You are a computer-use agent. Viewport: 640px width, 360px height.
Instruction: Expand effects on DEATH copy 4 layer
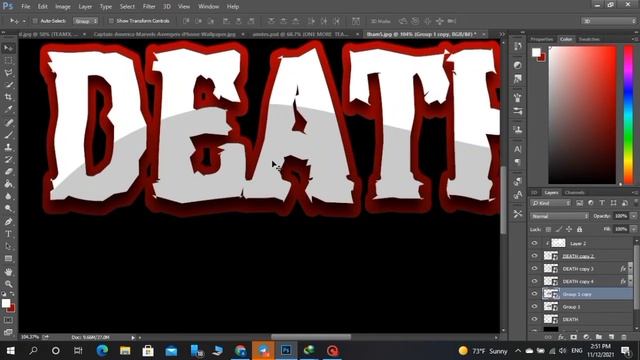coord(630,281)
